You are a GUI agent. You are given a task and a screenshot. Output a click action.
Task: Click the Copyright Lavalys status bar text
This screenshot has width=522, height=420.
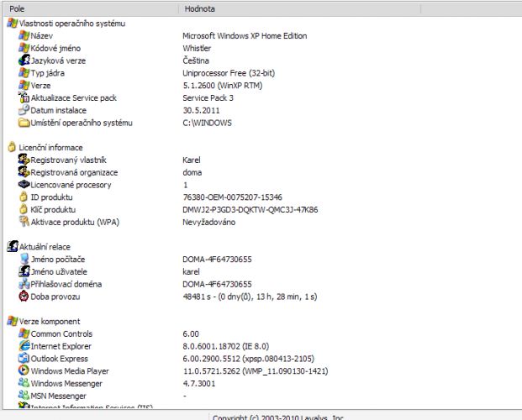pos(278,417)
